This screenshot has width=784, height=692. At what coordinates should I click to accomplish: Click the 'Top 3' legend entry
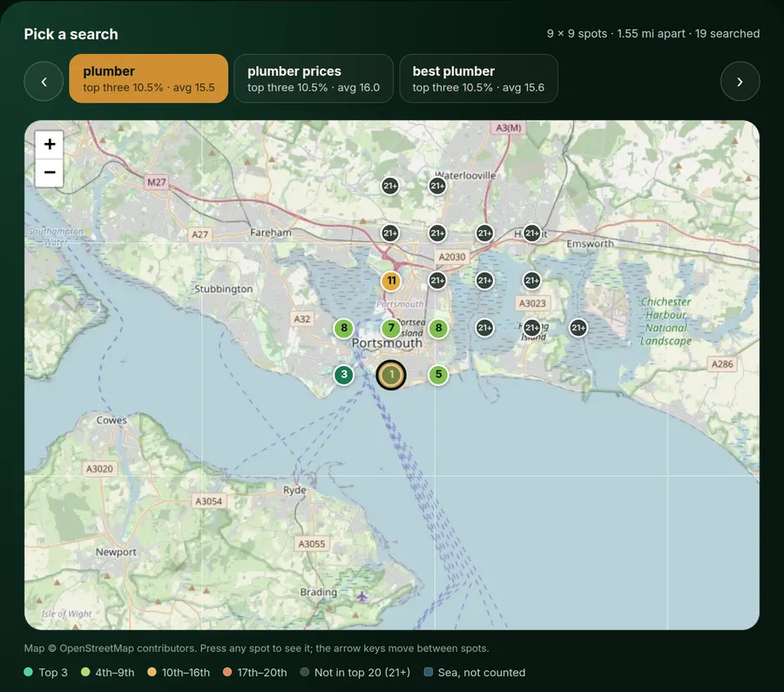point(46,673)
